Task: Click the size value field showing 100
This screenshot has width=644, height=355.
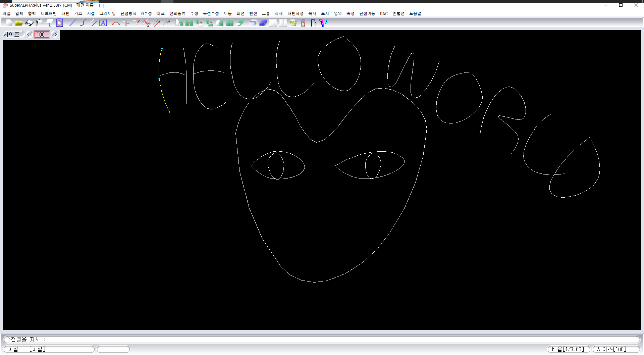Action: tap(42, 35)
